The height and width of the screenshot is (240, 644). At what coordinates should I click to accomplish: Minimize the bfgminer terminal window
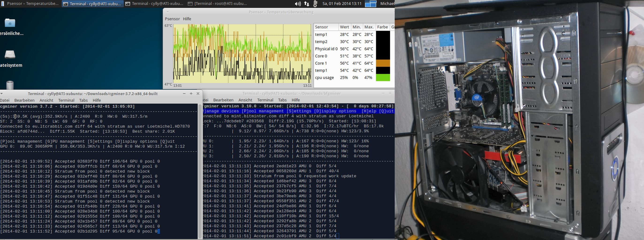[x=383, y=94]
